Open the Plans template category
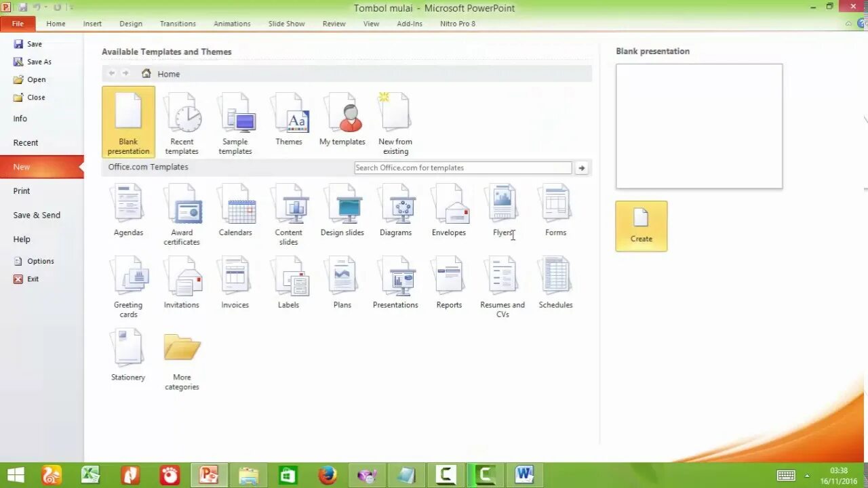868x488 pixels. click(x=342, y=283)
